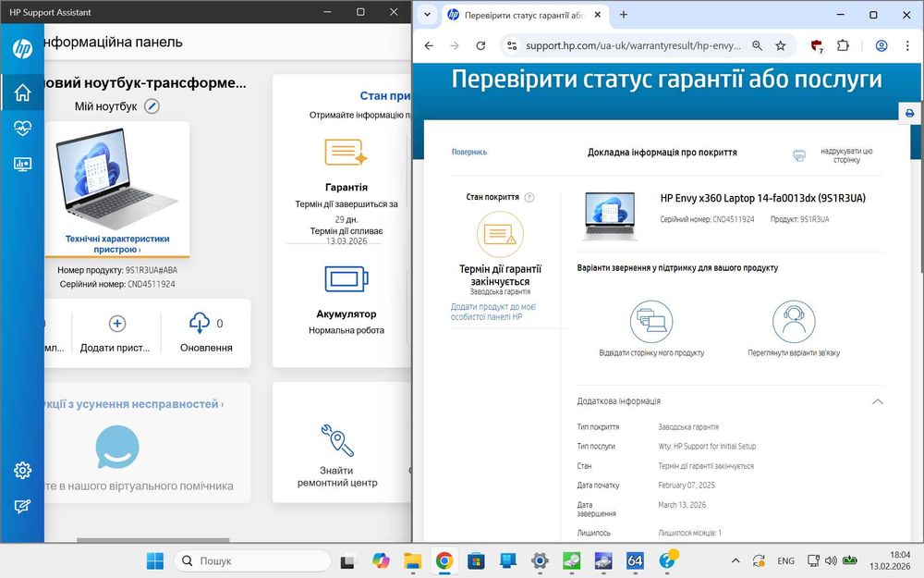The height and width of the screenshot is (578, 924).
Task: Open the 'Оновлення' cloud download icon
Action: coord(200,323)
